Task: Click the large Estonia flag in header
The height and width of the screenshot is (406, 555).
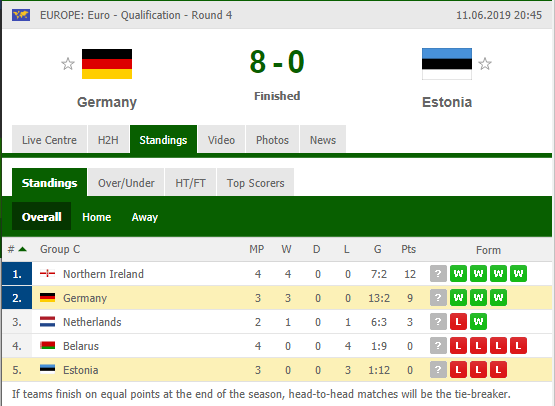Action: (447, 64)
